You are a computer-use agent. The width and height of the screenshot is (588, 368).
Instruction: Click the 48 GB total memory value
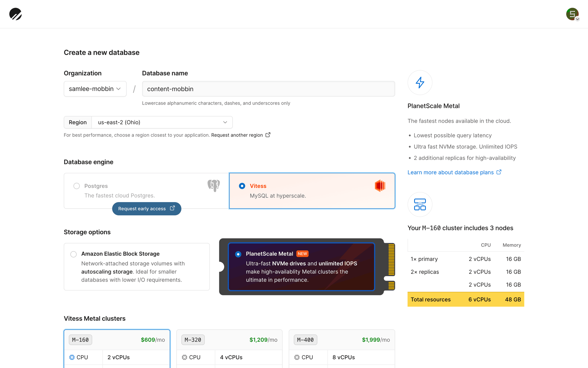(513, 300)
